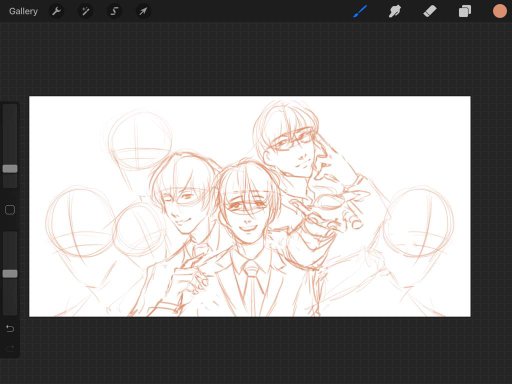Open the orange color swatch picker
Image resolution: width=512 pixels, height=384 pixels.
point(500,11)
